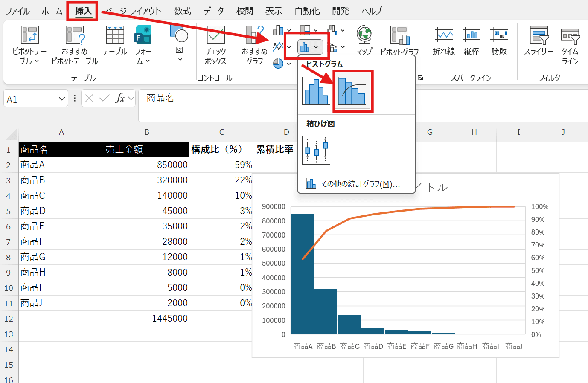The image size is (588, 383).
Task: Switch to the データ tab
Action: 213,11
